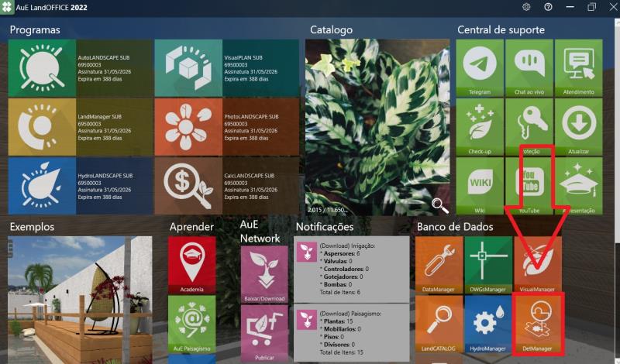Select the Irrigação download notification
The width and height of the screenshot is (620, 364).
352,270
